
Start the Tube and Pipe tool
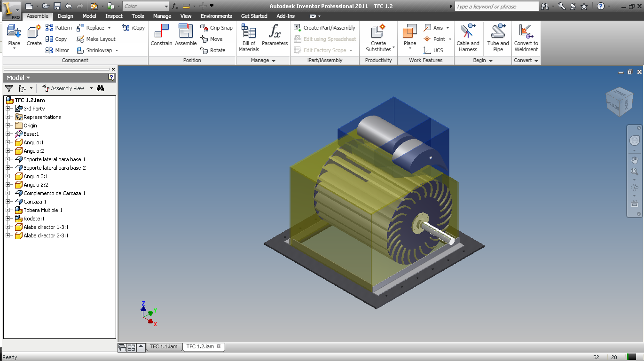coord(498,38)
